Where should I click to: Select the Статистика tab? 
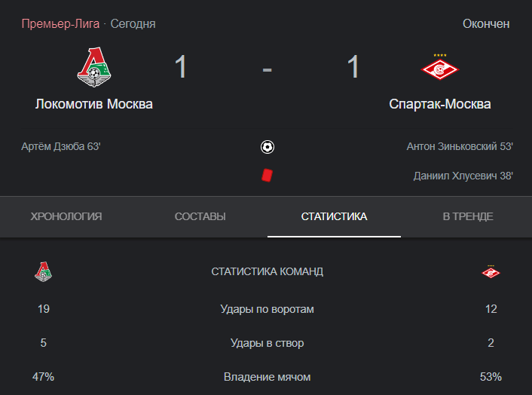(x=335, y=216)
